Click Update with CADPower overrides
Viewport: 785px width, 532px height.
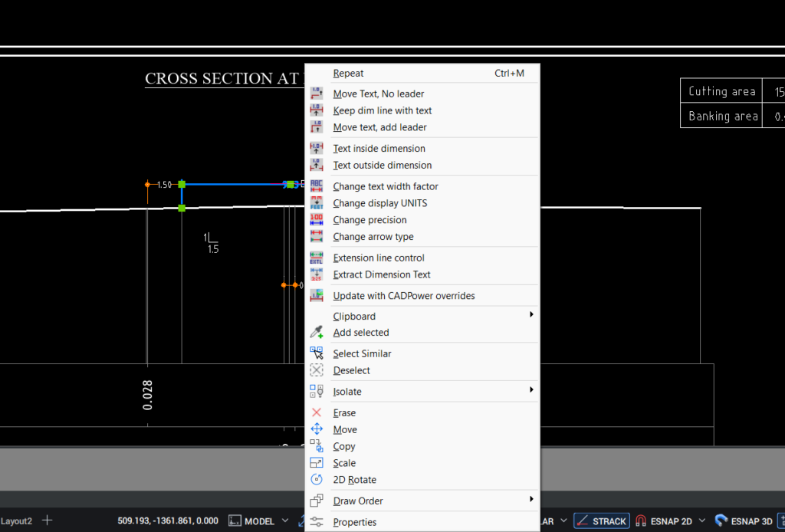coord(404,295)
